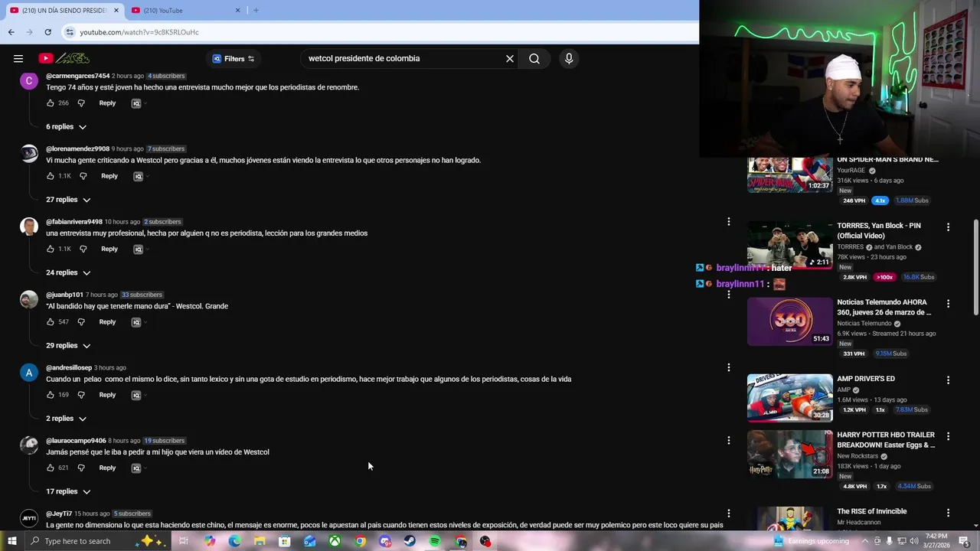980x551 pixels.
Task: Edit the 'wetcol presidente de colombia' search field
Action: point(403,58)
